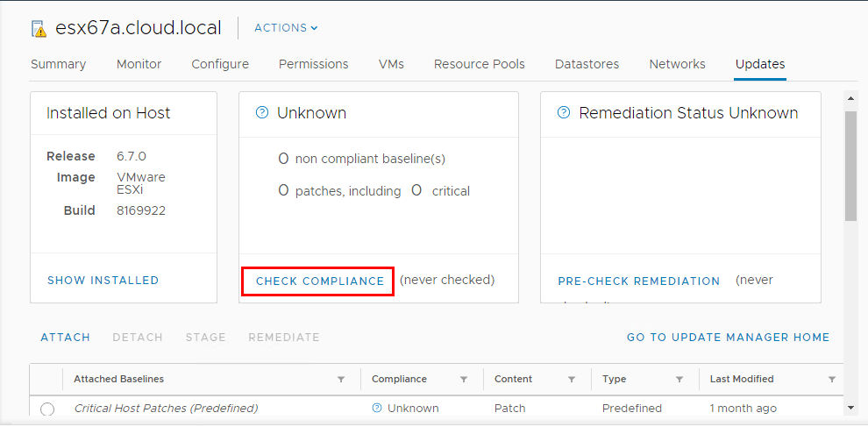Click SHOW INSTALLED link

(x=103, y=281)
